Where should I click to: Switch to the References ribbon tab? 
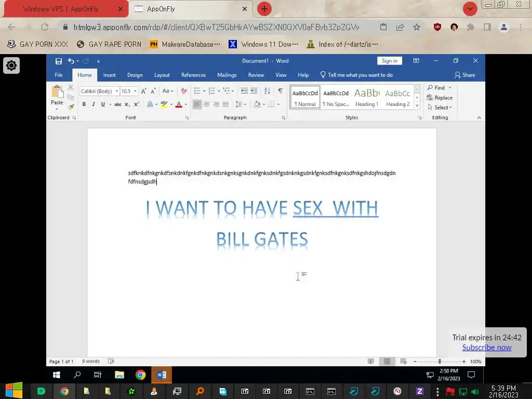tap(193, 75)
